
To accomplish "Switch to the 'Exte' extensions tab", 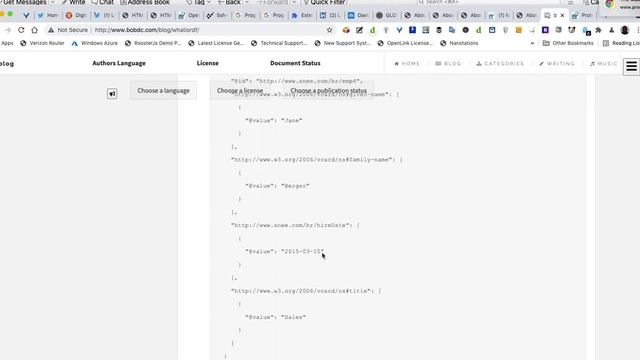I will coord(302,15).
